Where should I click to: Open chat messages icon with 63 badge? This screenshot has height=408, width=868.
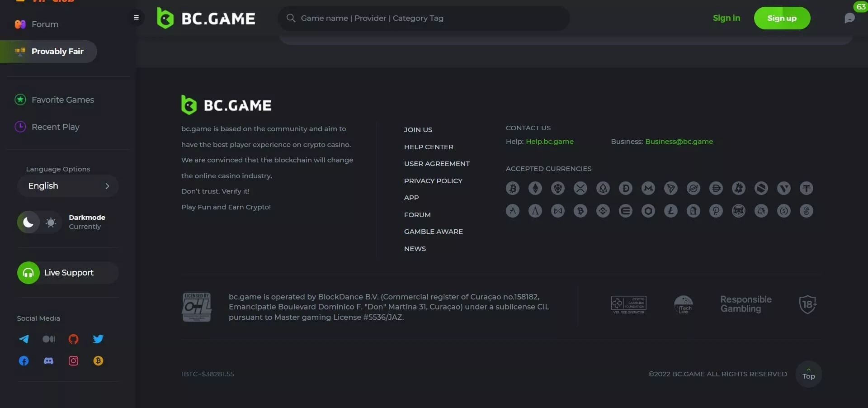[x=849, y=18]
